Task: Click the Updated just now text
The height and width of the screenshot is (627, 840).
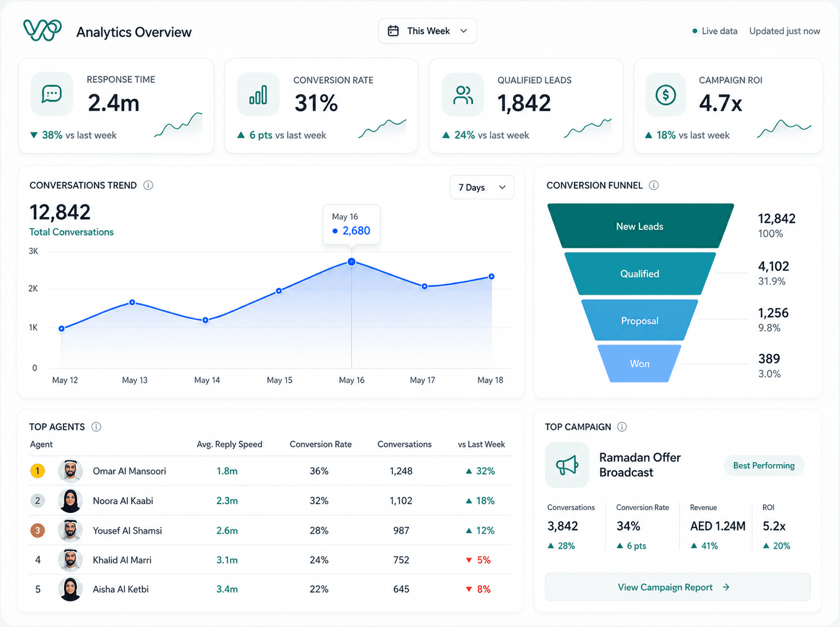Action: click(x=784, y=31)
